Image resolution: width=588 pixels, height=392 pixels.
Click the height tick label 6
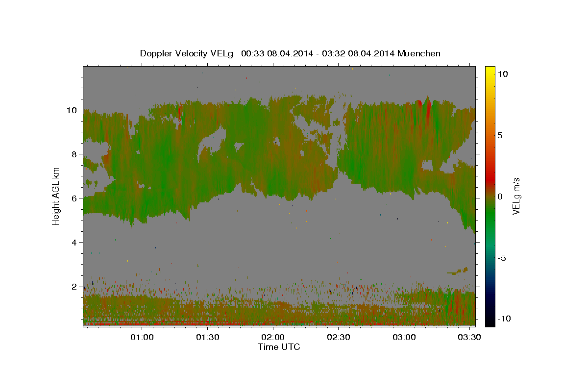point(74,198)
